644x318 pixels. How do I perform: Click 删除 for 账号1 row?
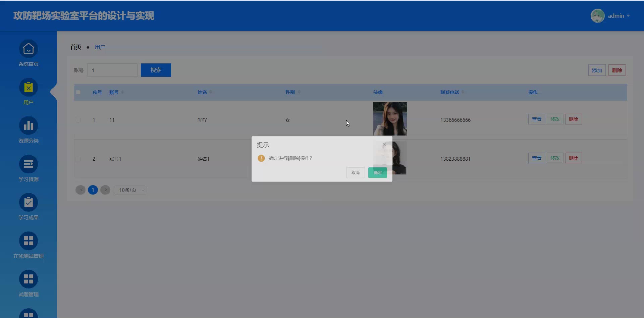click(574, 158)
